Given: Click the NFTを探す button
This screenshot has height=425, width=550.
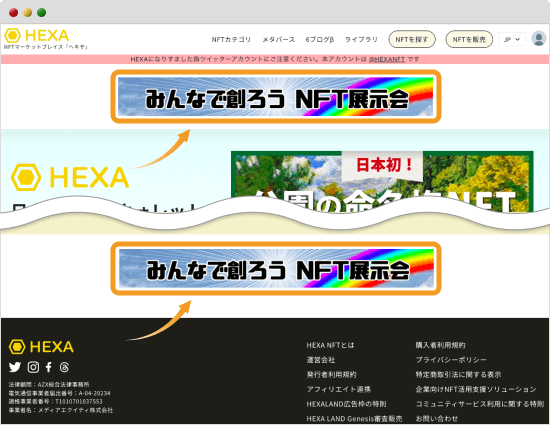Looking at the screenshot, I should (x=412, y=39).
